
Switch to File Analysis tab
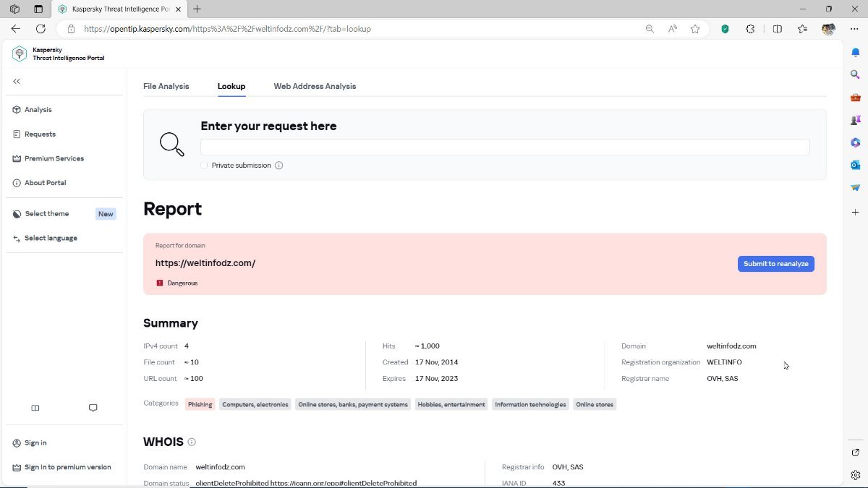coord(166,86)
